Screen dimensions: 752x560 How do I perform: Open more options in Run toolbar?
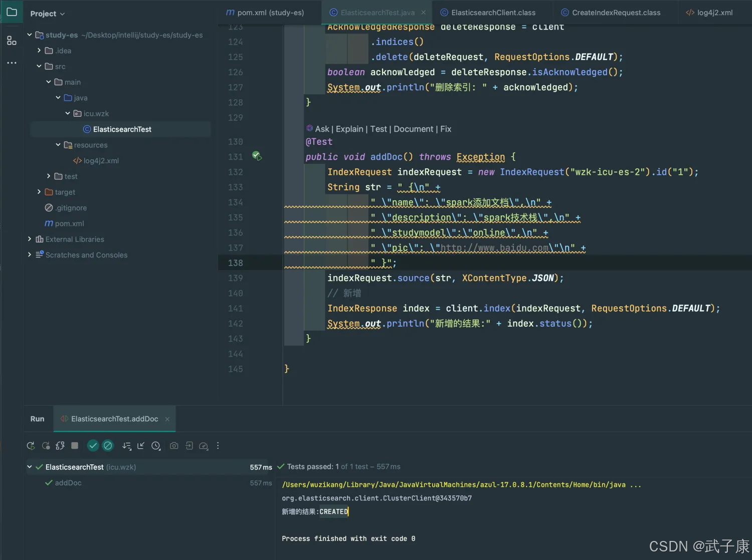click(x=218, y=446)
